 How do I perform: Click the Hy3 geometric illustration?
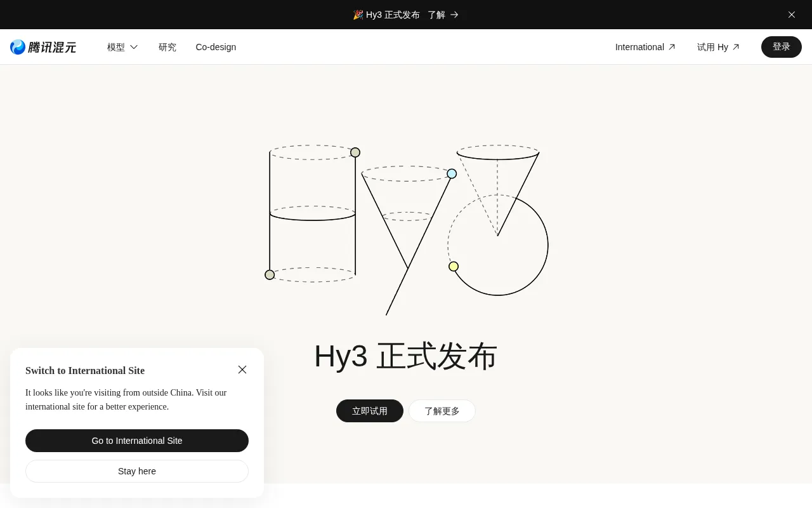407,230
